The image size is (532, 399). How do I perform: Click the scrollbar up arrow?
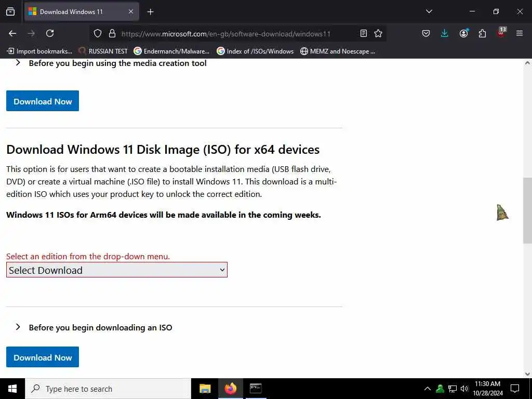pyautogui.click(x=527, y=63)
